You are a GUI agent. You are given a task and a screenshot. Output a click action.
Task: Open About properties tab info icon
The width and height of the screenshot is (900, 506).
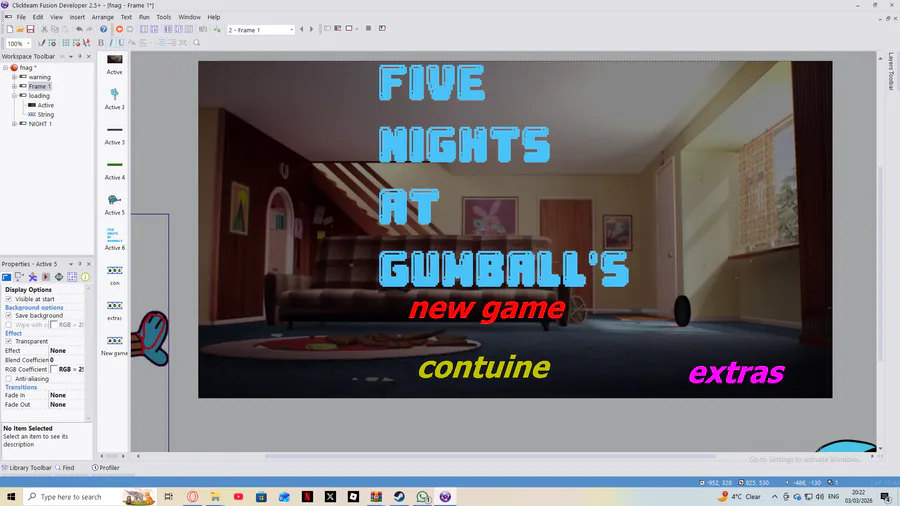(86, 277)
